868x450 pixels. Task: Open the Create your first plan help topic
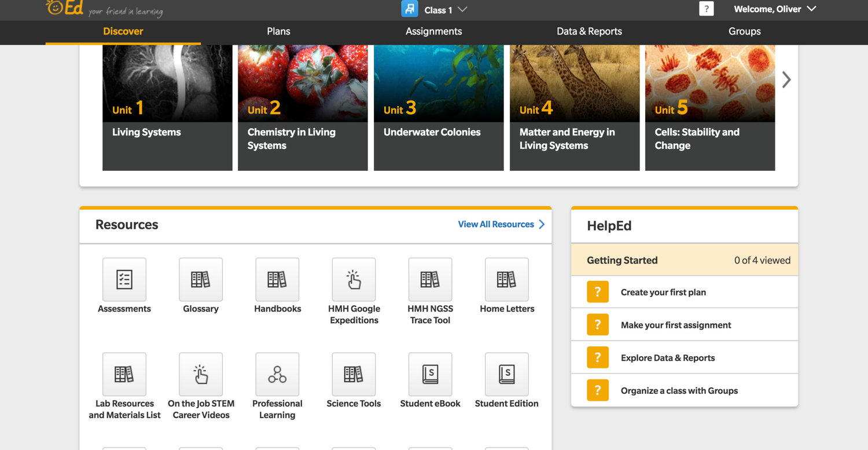(x=663, y=292)
